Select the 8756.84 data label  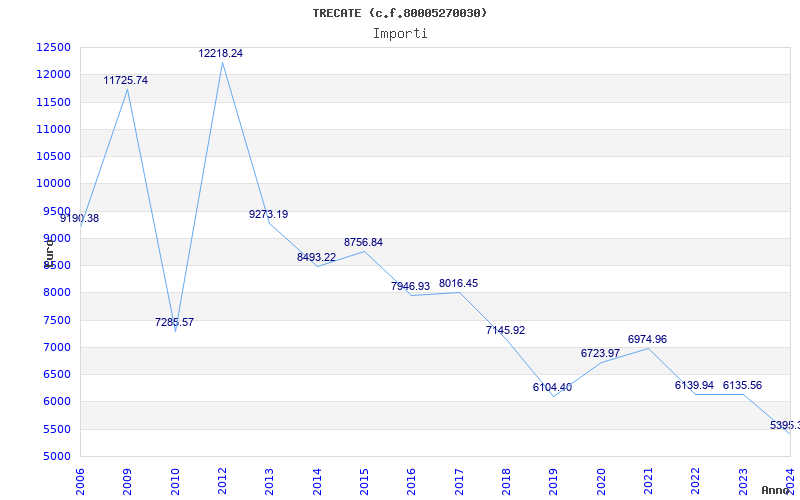(x=363, y=242)
